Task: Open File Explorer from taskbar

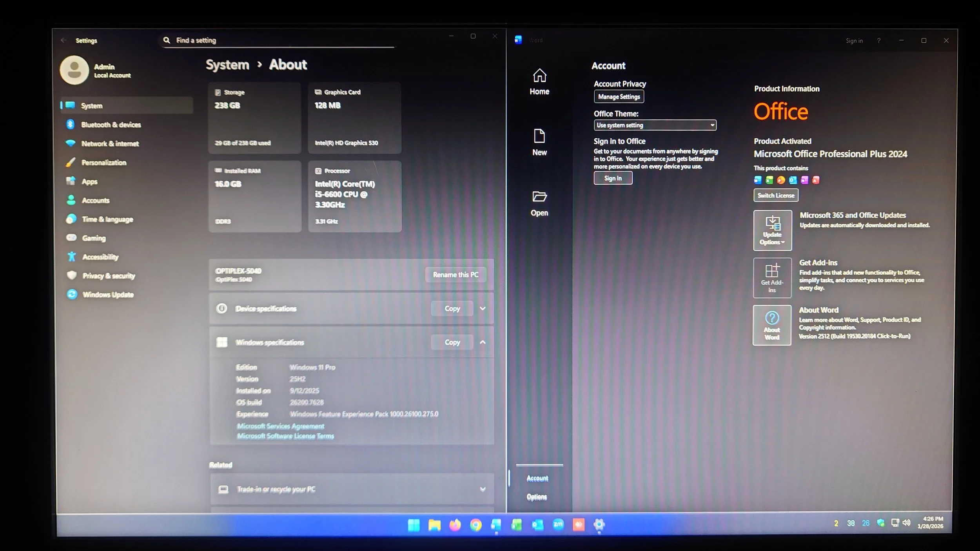Action: pos(434,524)
